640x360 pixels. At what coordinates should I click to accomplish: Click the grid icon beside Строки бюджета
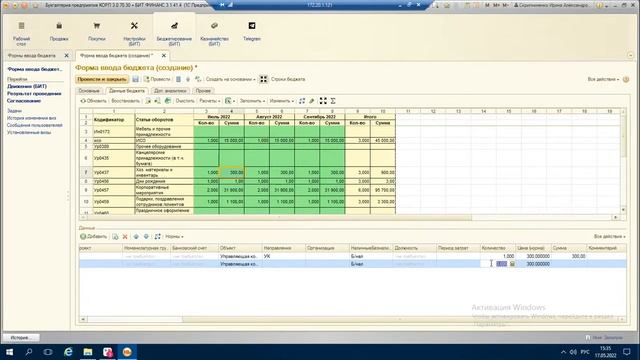(x=264, y=79)
